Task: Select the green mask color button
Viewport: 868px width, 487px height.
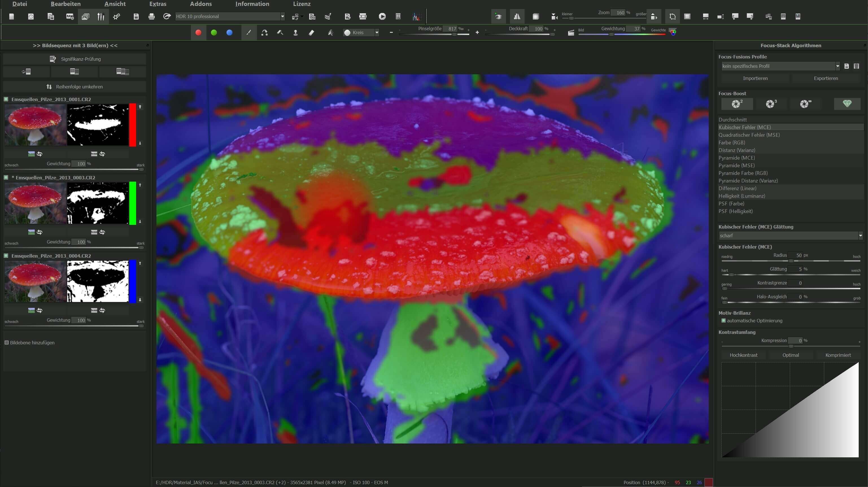Action: pyautogui.click(x=214, y=33)
